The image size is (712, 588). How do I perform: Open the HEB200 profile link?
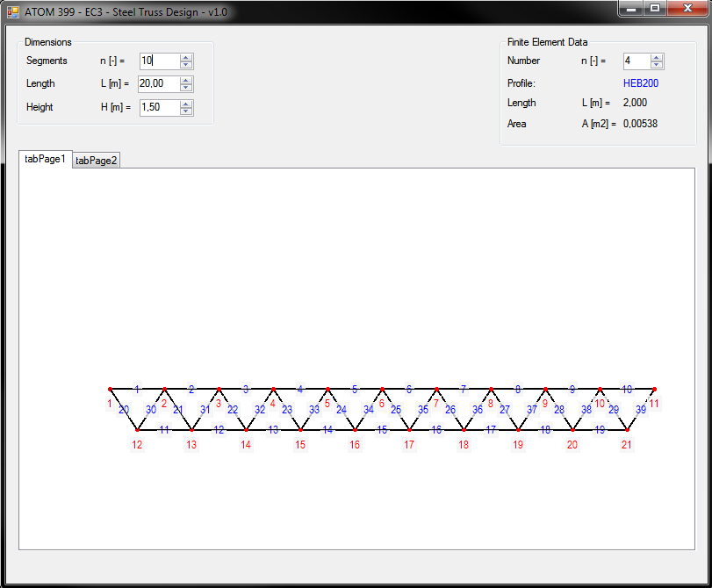coord(641,83)
